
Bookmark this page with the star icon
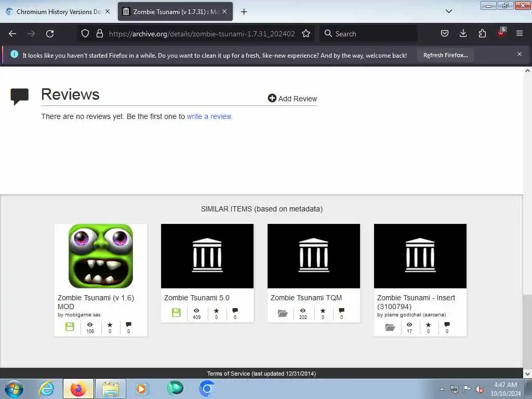(x=306, y=33)
